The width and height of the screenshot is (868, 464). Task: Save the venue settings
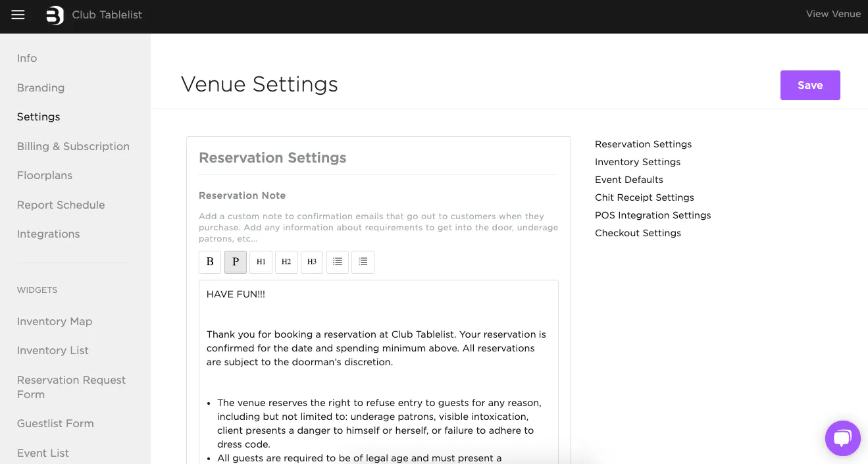point(809,86)
